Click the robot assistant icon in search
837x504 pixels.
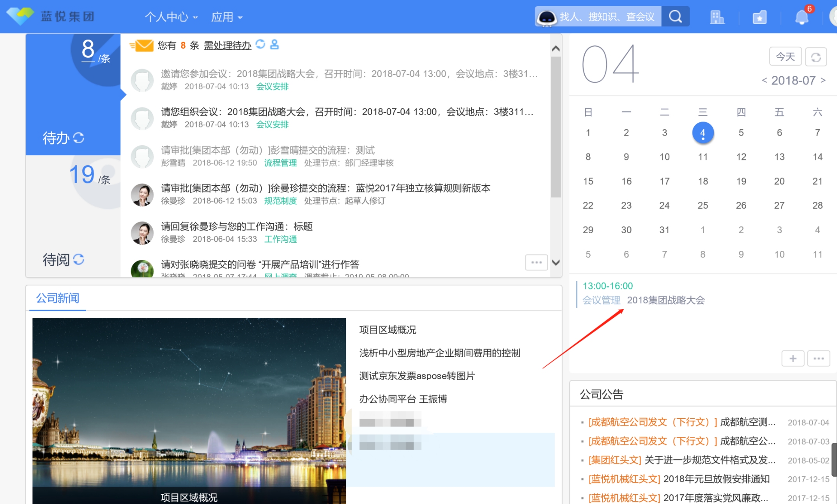point(547,17)
